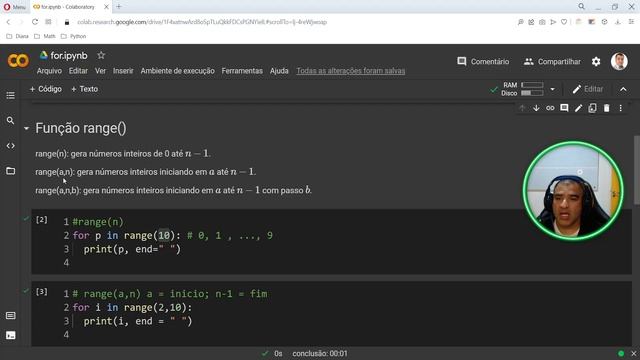
Task: Open the Python bookmarks folder
Action: (73, 36)
